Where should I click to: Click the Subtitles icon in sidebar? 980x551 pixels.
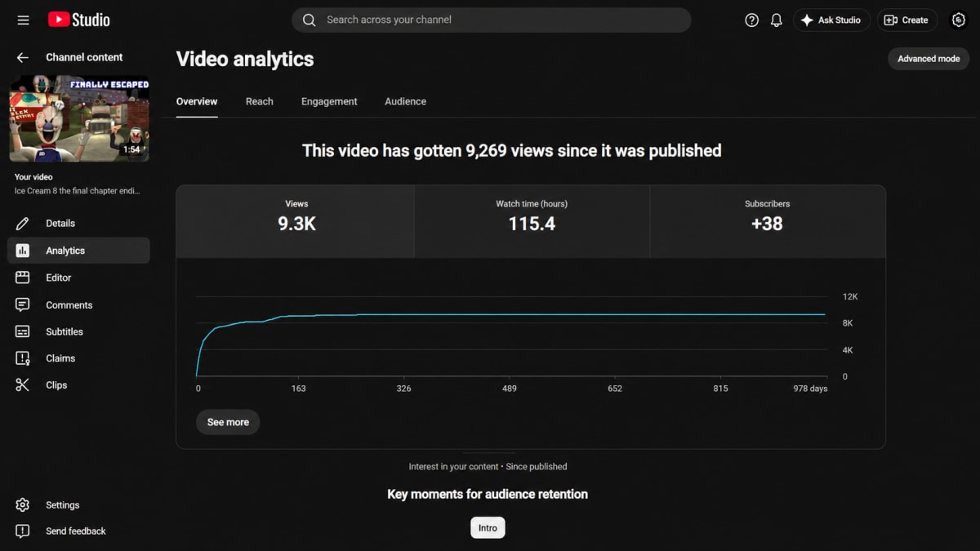pyautogui.click(x=23, y=331)
